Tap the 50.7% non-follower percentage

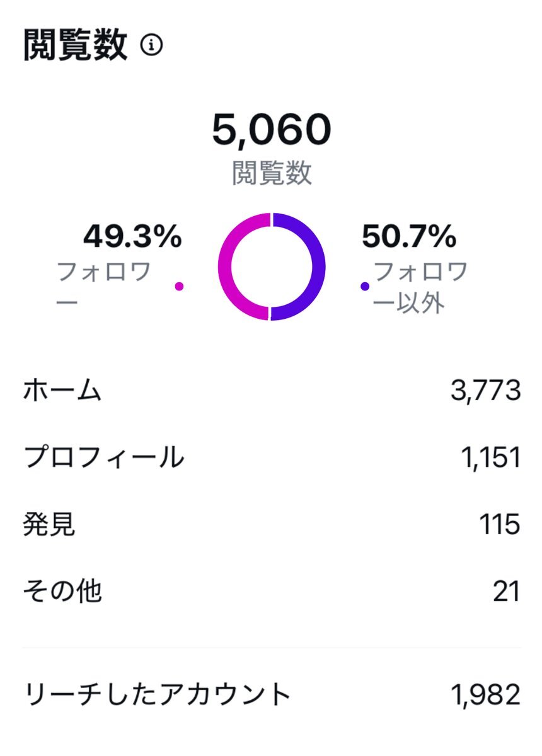(409, 238)
